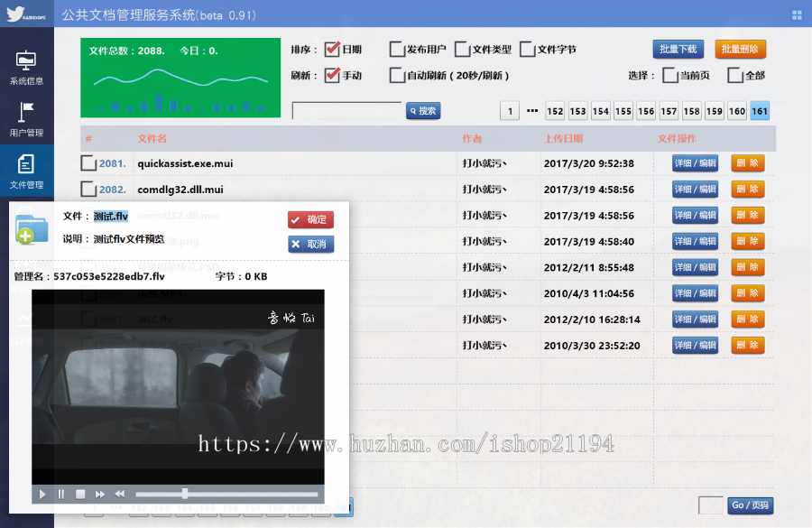Pause the video preview
Image resolution: width=812 pixels, height=528 pixels.
click(x=61, y=495)
